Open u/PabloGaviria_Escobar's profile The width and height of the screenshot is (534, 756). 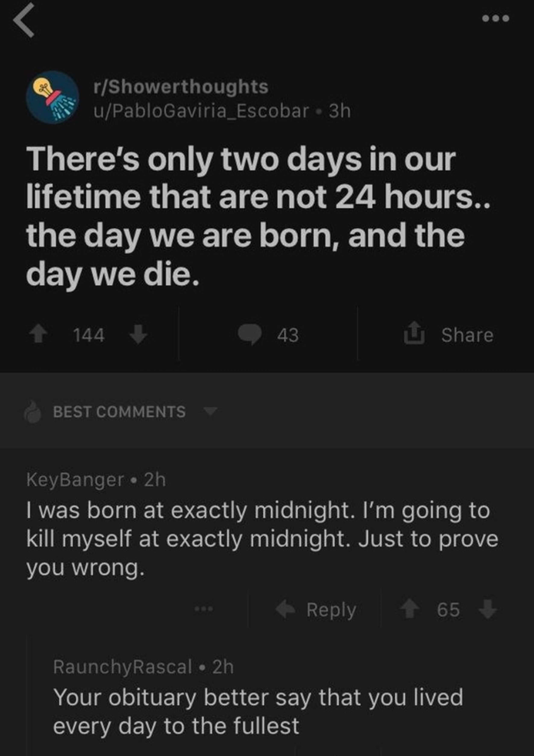tap(201, 111)
